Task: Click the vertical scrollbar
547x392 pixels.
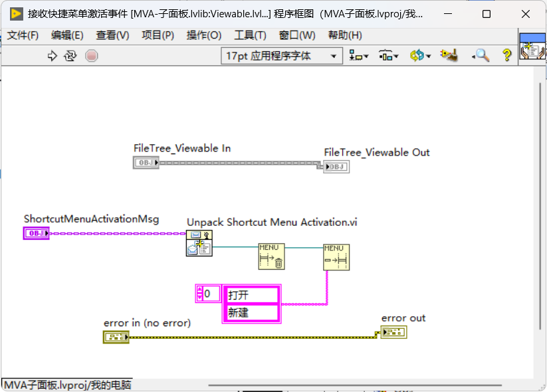Action: click(x=540, y=206)
